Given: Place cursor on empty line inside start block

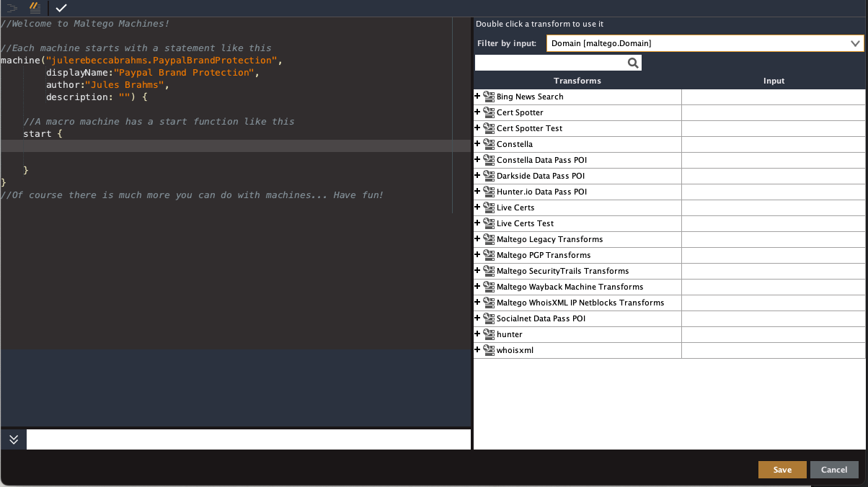Looking at the screenshot, I should (x=235, y=146).
